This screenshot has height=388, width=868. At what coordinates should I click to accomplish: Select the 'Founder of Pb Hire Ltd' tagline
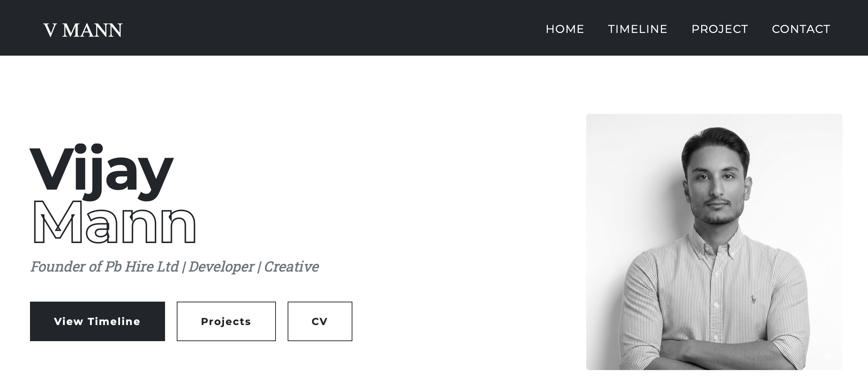104,266
